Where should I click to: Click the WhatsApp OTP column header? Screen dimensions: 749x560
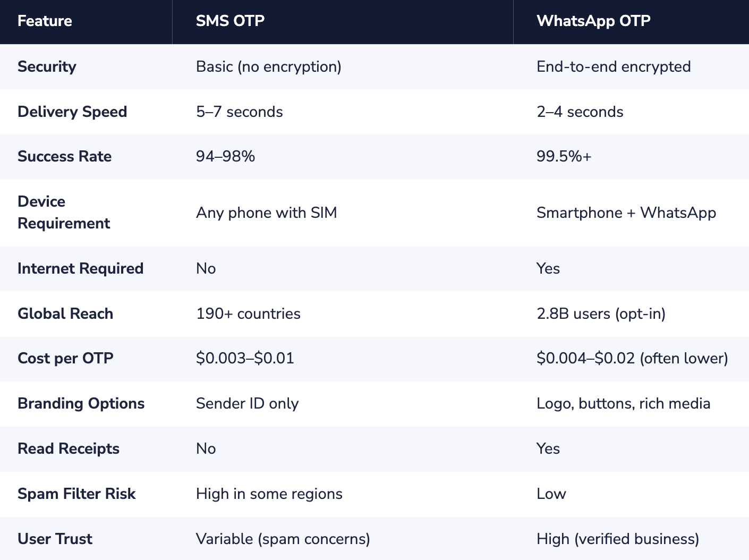(593, 21)
